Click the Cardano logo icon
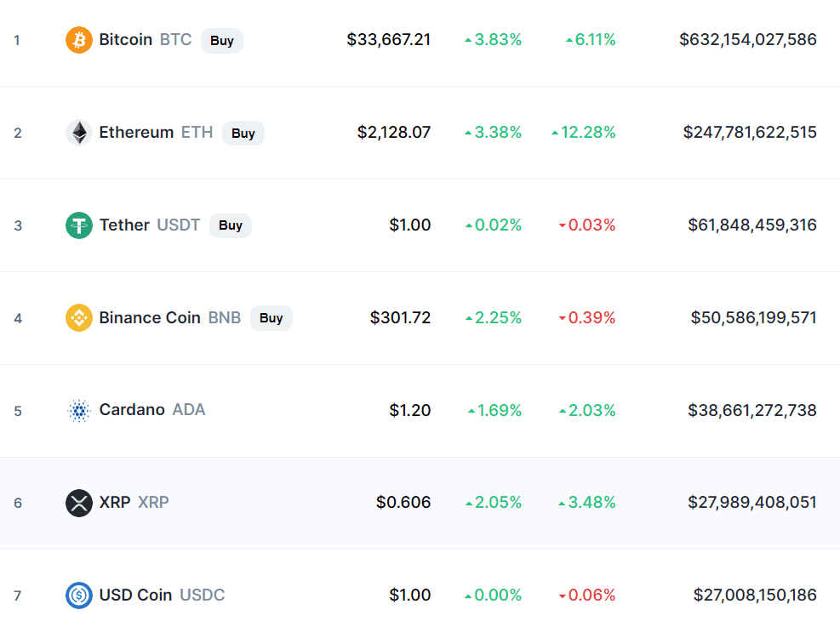Screen dimensions: 840x621 point(79,411)
